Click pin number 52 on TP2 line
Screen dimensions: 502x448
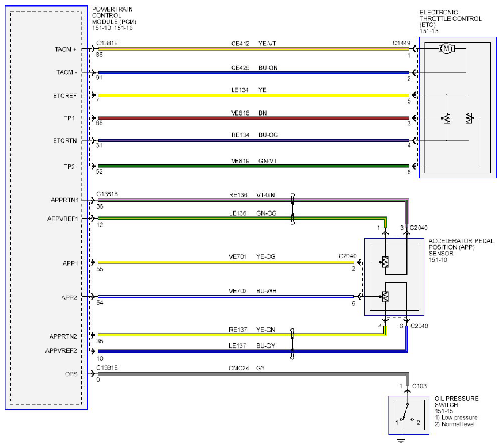point(99,172)
